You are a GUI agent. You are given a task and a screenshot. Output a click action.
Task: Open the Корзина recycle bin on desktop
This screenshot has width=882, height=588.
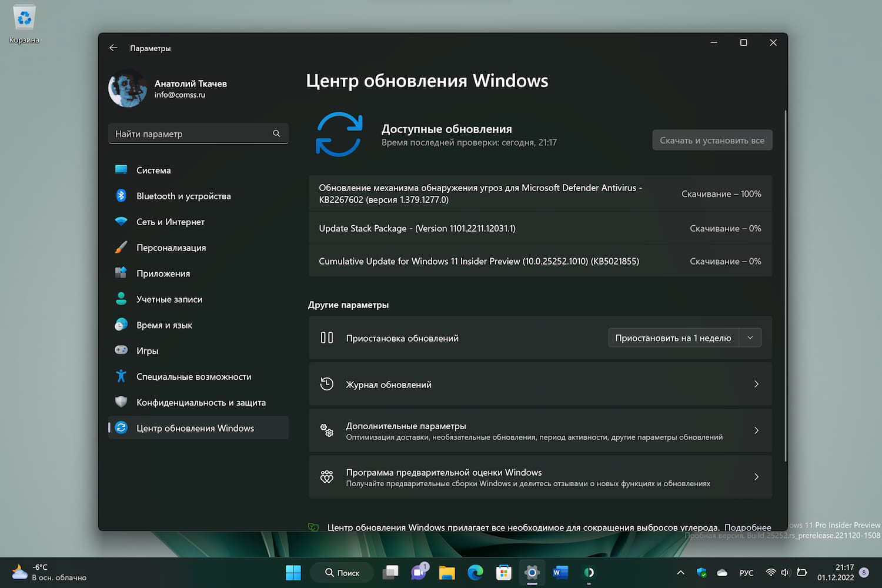(x=24, y=25)
